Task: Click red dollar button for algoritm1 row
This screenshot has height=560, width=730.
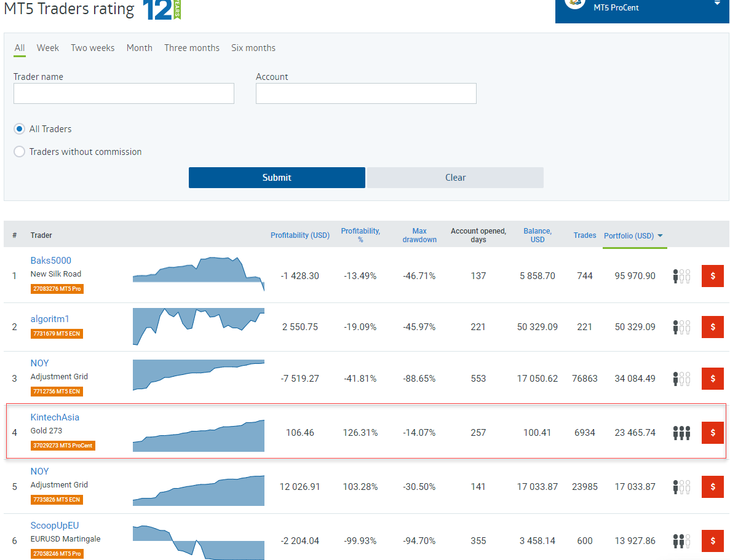Action: 712,327
